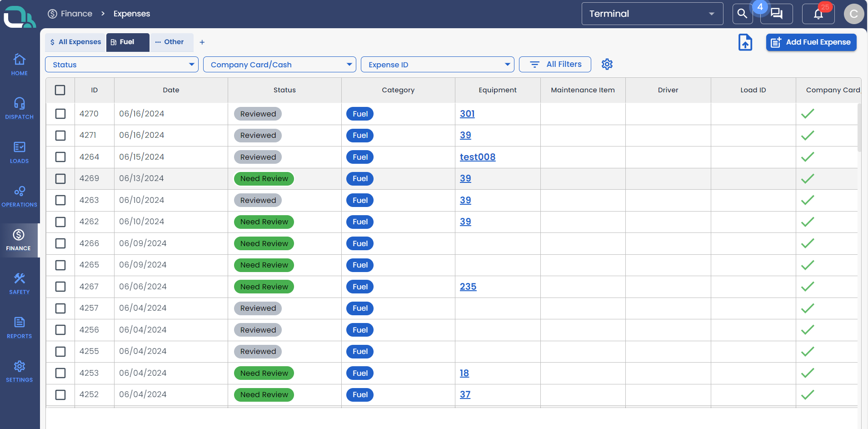Open the Reports sidebar icon

[x=20, y=326]
